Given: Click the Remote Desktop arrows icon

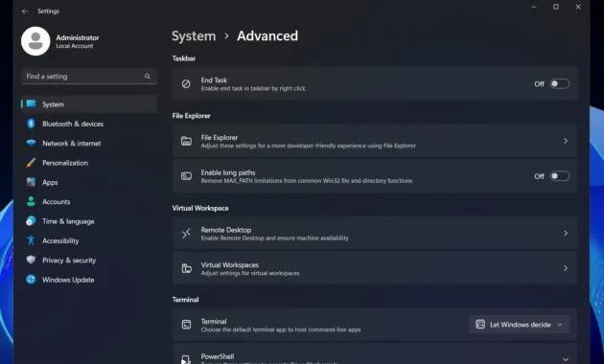Looking at the screenshot, I should click(x=186, y=233).
